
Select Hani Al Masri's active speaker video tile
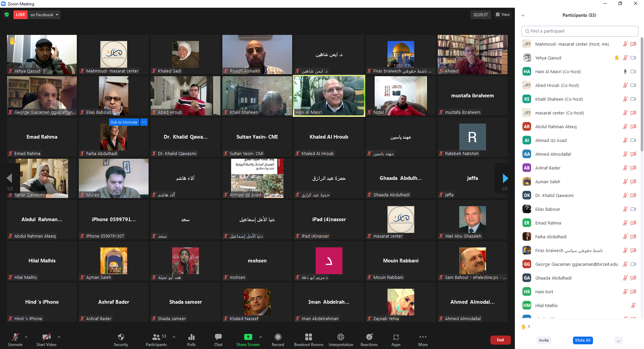[329, 96]
